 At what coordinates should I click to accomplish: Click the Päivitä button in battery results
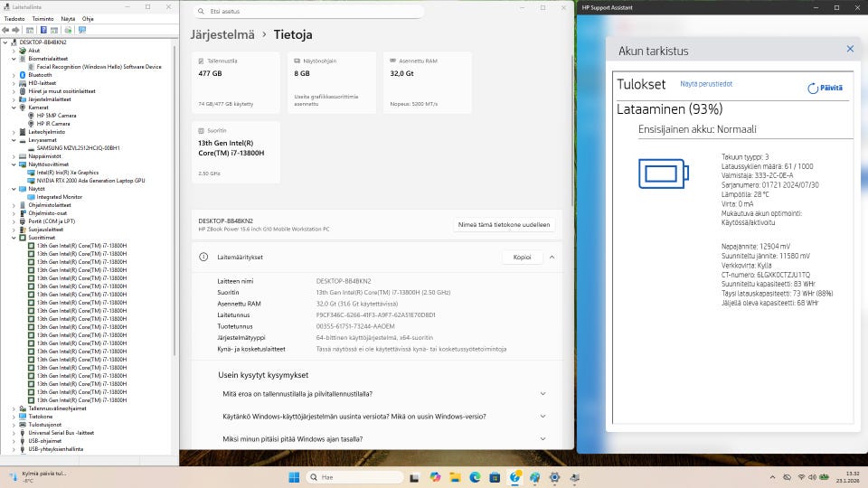click(826, 88)
